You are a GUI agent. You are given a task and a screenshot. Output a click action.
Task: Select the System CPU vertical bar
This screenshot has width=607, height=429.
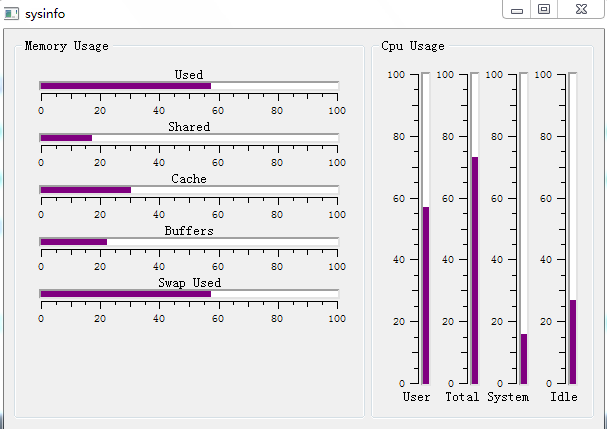524,228
